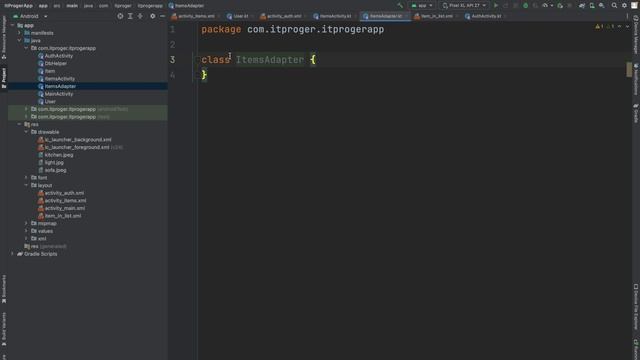Screen dimensions: 640x360
Task: Click Select Opened File target icon in Project panel
Action: click(x=120, y=16)
